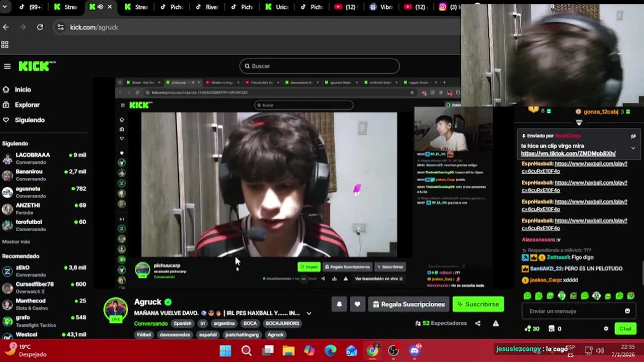Open the pinned TikTok clip link
This screenshot has width=644, height=362.
568,153
